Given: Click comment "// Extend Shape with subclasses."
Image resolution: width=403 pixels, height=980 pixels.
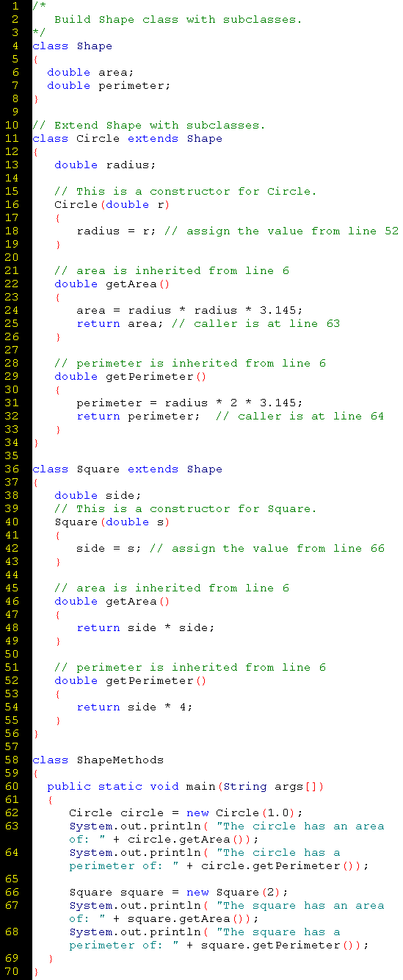Looking at the screenshot, I should coord(149,125).
